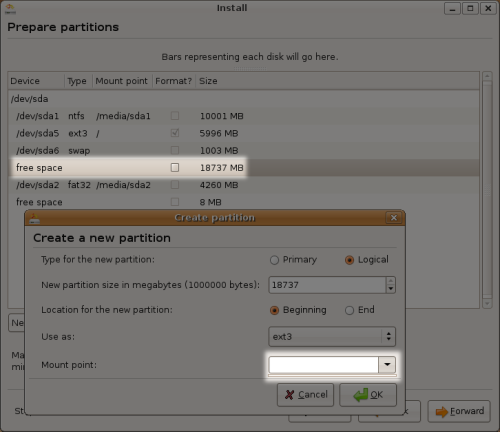The height and width of the screenshot is (432, 500).
Task: Toggle format checkbox for free space row
Action: pos(175,167)
